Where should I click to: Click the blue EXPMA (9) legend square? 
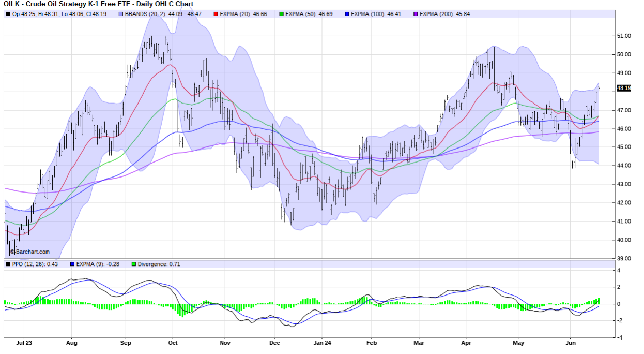click(x=72, y=264)
